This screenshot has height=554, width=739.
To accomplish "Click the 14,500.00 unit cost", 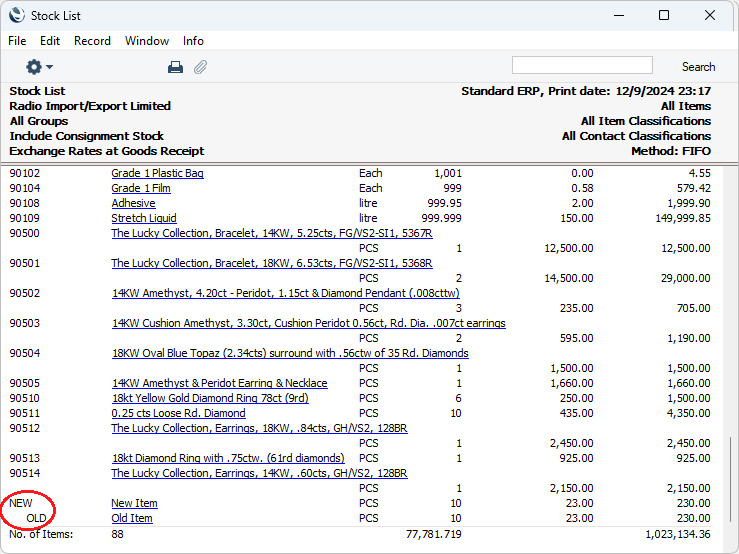I will (x=569, y=278).
